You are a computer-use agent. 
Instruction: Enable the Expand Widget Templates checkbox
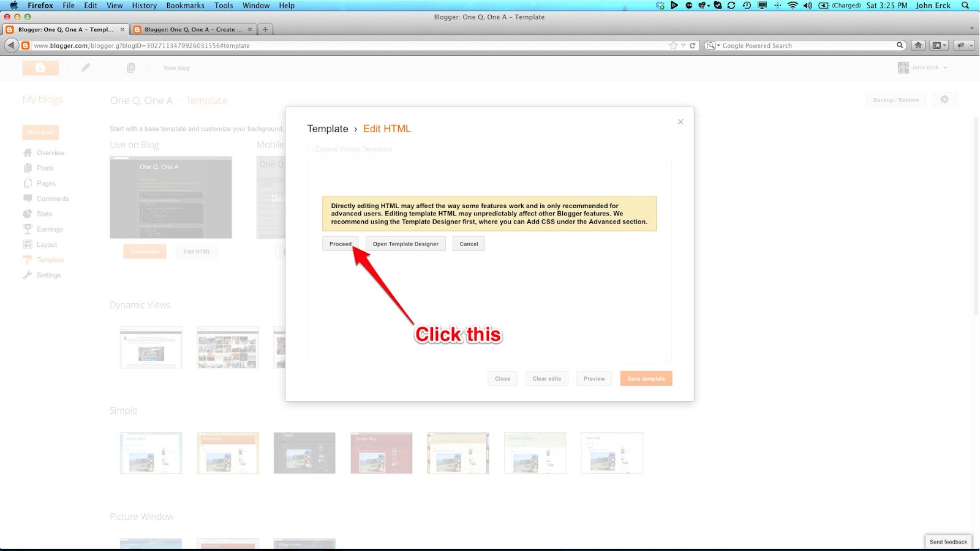(x=311, y=149)
